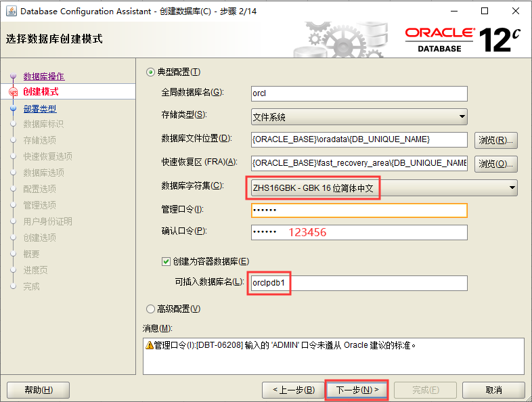The image size is (532, 402).
Task: Focus the 管理口令 password field
Action: pos(359,210)
